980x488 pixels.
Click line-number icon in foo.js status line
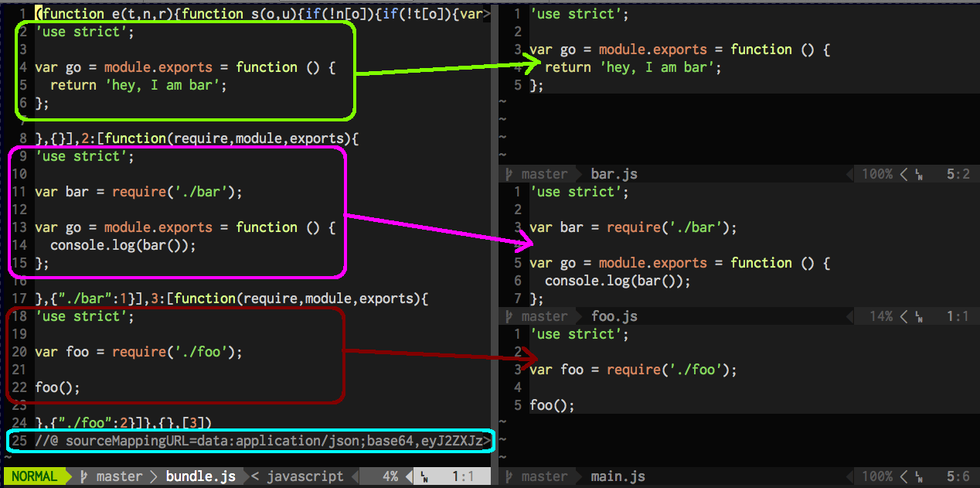(919, 317)
